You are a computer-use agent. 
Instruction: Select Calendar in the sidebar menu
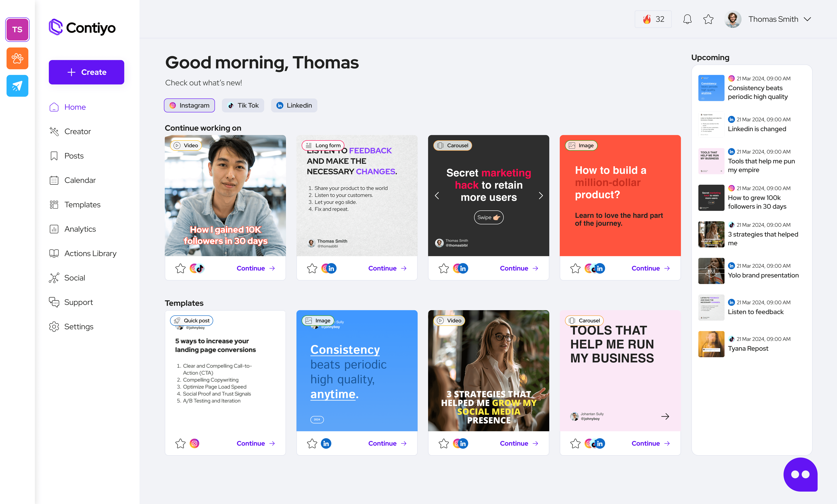(80, 180)
